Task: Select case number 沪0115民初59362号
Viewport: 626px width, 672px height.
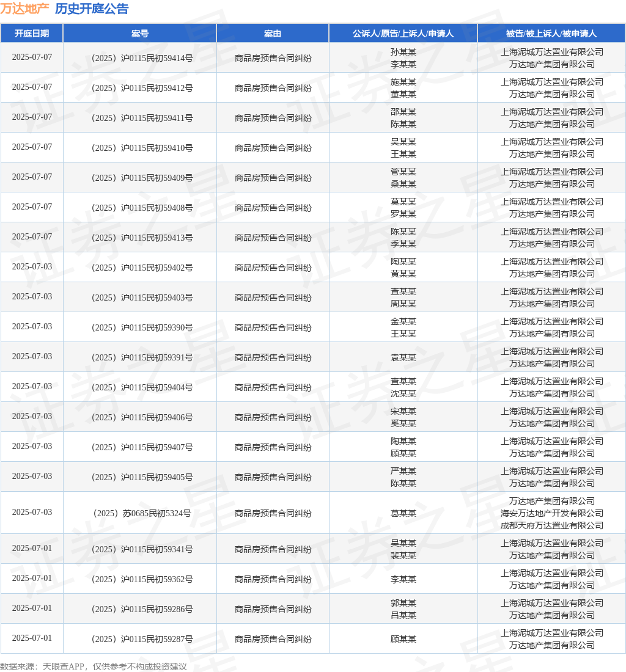Action: (x=142, y=579)
